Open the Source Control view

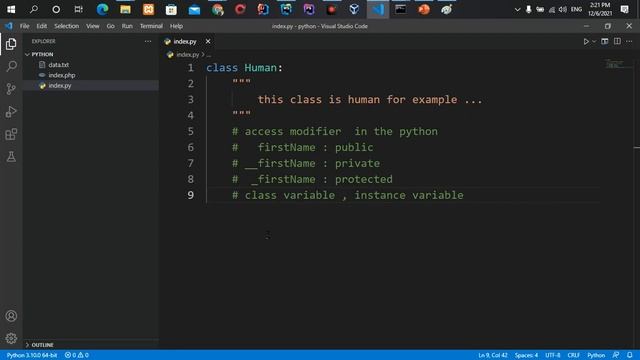point(11,89)
